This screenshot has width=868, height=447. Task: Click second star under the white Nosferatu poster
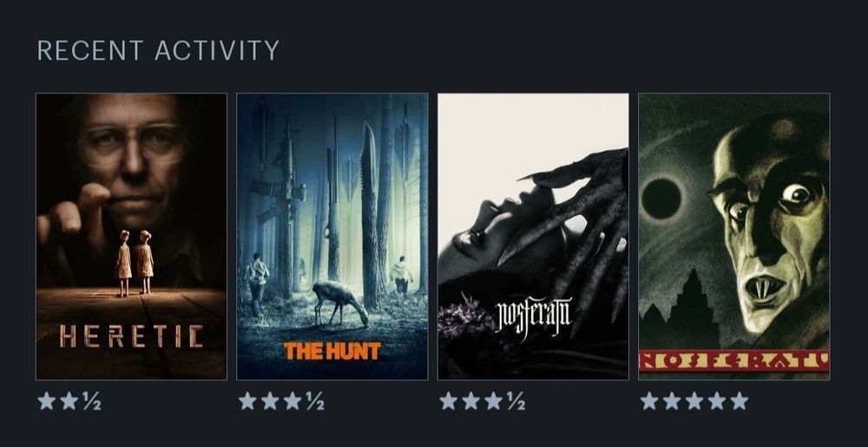[x=471, y=401]
